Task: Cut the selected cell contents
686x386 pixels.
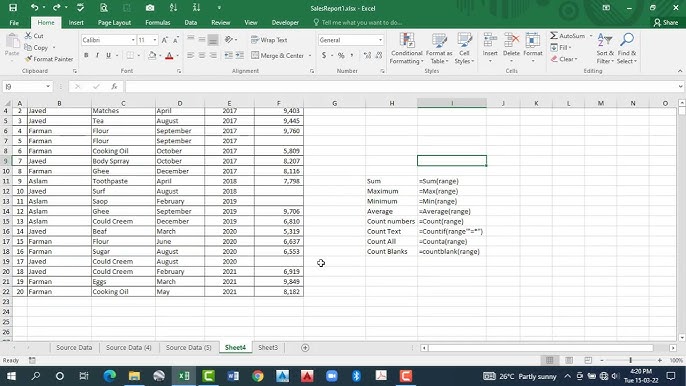Action: click(x=34, y=36)
